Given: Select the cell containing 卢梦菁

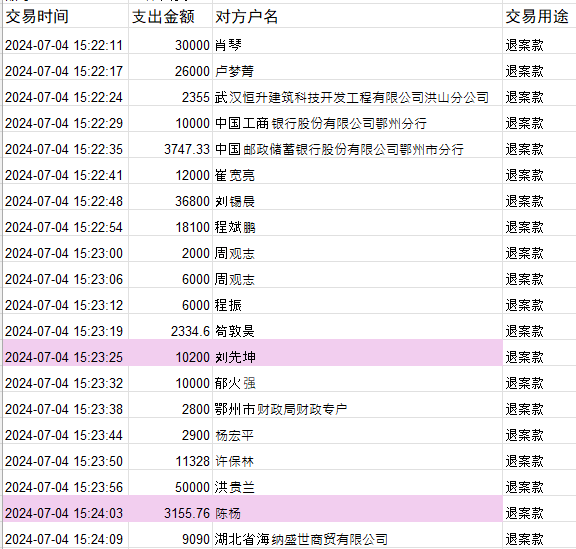Looking at the screenshot, I should [357, 71].
